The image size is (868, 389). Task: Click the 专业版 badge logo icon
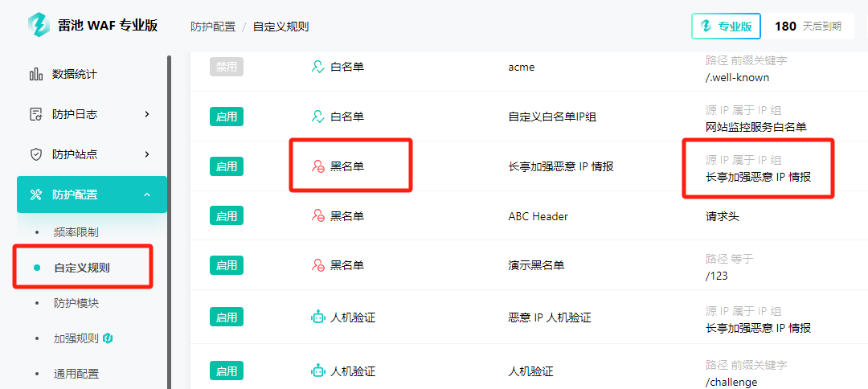(x=706, y=26)
